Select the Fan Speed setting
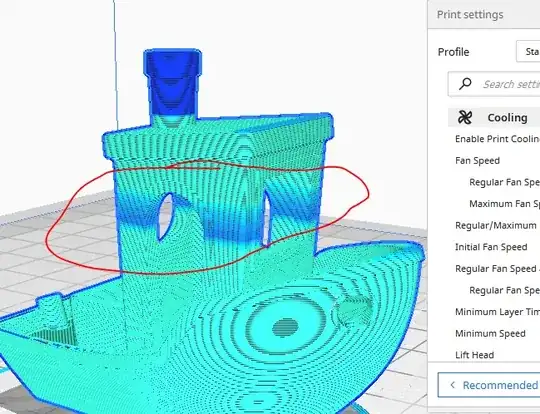The height and width of the screenshot is (414, 540). 477,161
